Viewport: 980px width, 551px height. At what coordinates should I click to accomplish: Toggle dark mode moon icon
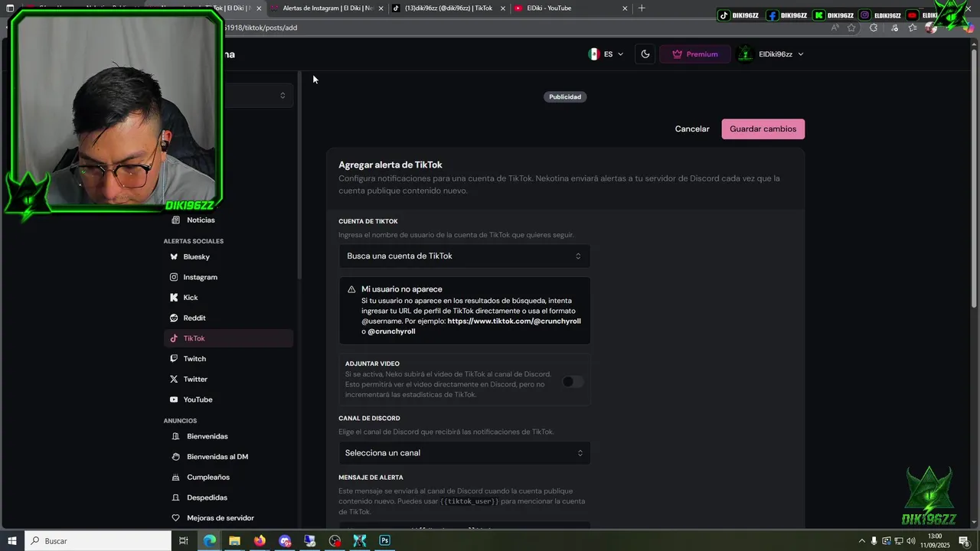[645, 54]
